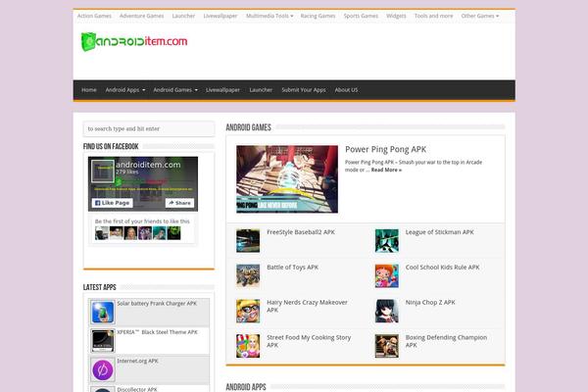Open the Boxing Defending Champion APK icon

[387, 346]
